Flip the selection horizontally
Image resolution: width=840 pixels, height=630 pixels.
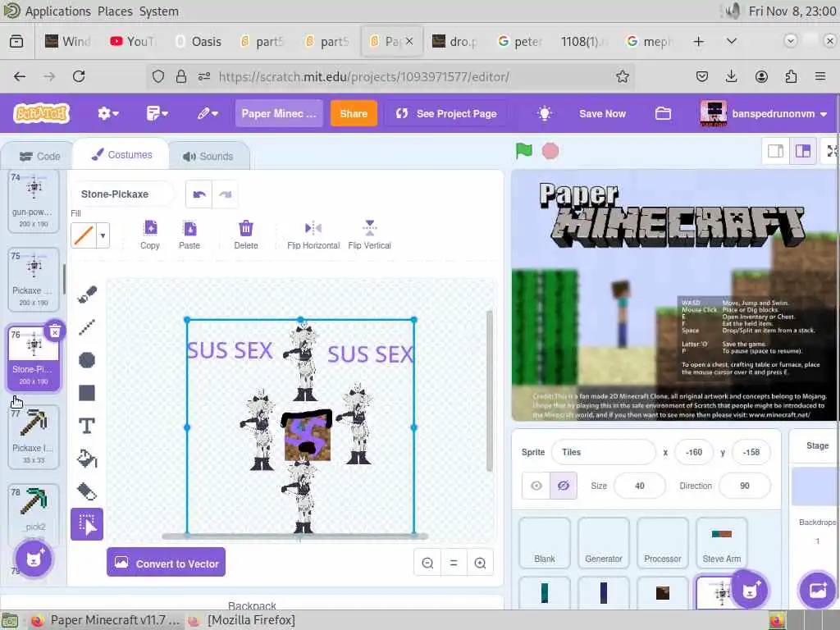313,235
